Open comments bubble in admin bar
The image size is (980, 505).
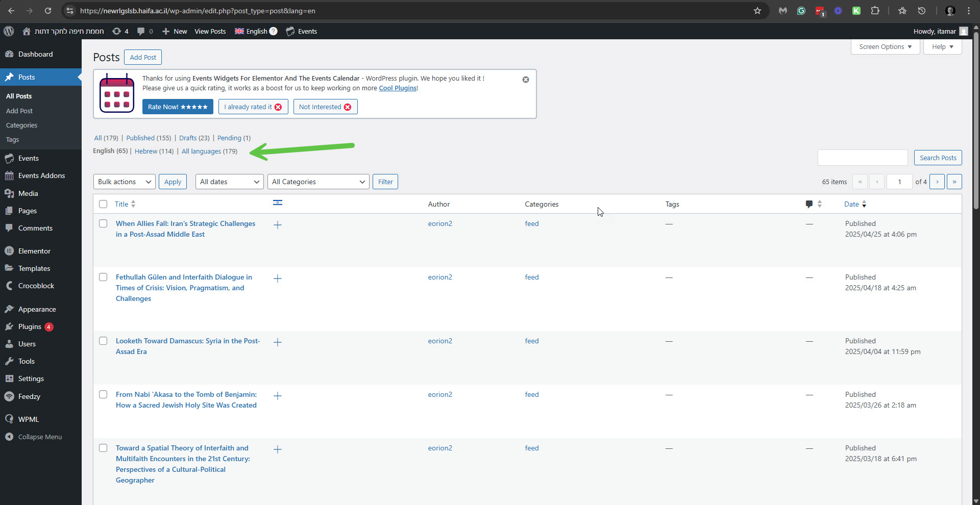tap(145, 31)
